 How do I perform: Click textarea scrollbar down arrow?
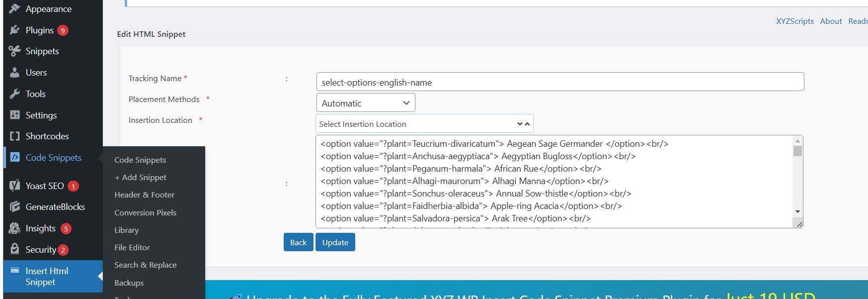(798, 211)
